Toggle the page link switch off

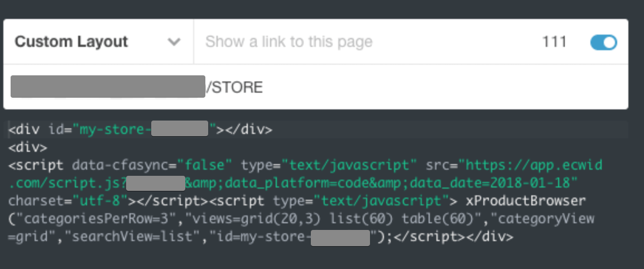[x=603, y=42]
